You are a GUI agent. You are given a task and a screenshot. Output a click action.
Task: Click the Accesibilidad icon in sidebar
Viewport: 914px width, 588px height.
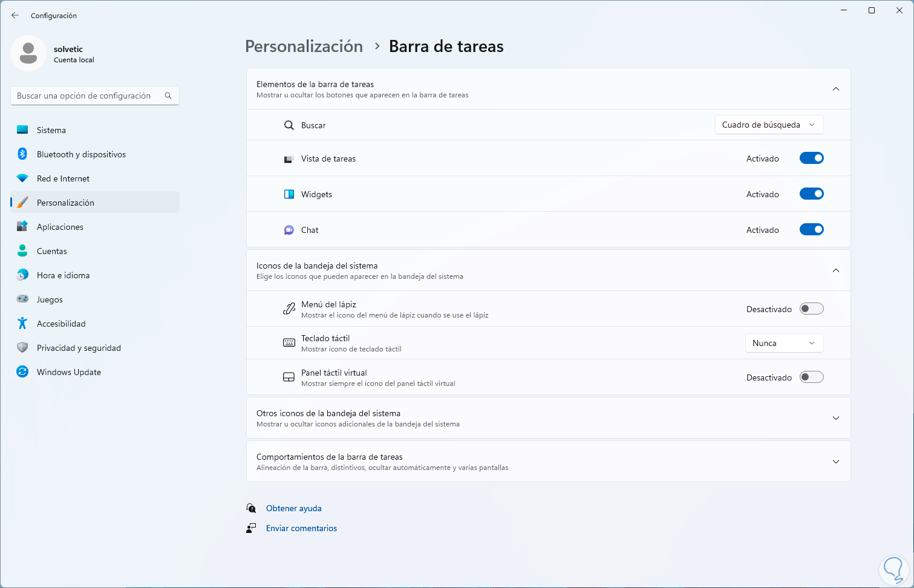click(22, 324)
